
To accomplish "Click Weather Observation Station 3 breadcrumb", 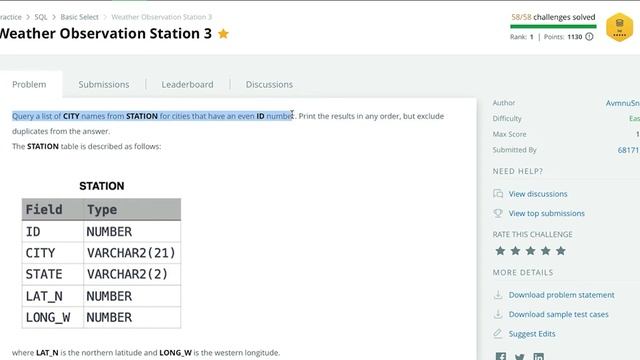I will (x=162, y=17).
